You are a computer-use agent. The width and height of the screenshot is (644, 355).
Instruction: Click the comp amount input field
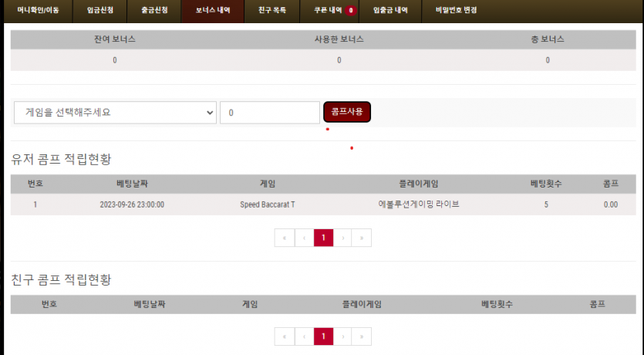[270, 113]
